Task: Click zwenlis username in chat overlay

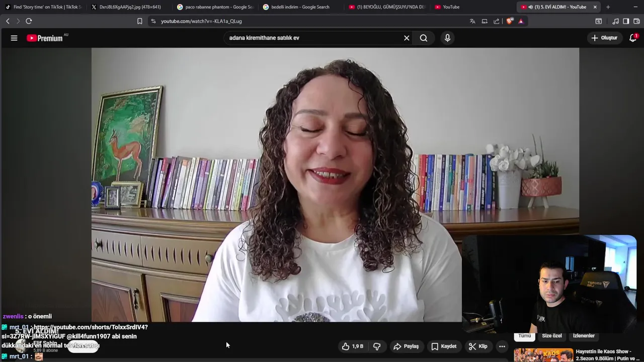Action: pos(13,316)
